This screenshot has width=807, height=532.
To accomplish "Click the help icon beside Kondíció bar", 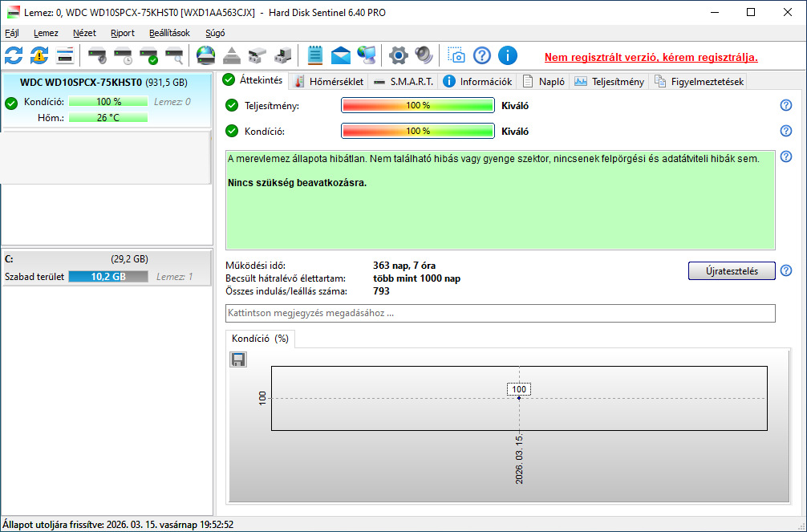I will coord(786,131).
